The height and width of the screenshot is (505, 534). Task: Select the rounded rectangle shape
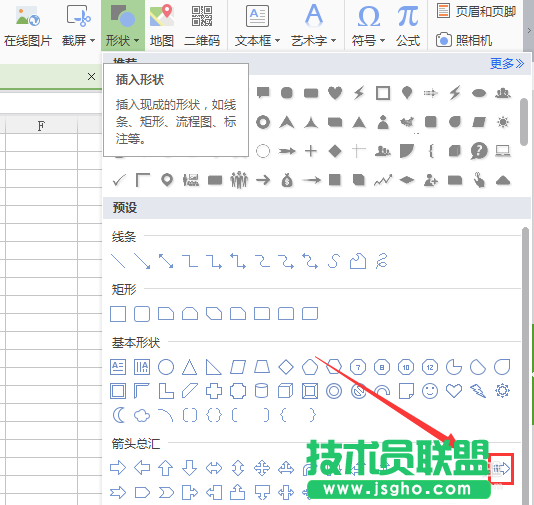pyautogui.click(x=142, y=314)
